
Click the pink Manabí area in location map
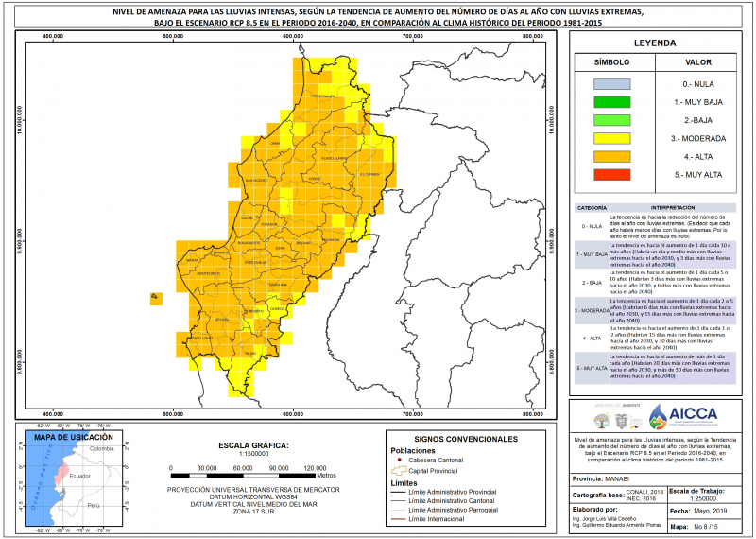coord(61,474)
